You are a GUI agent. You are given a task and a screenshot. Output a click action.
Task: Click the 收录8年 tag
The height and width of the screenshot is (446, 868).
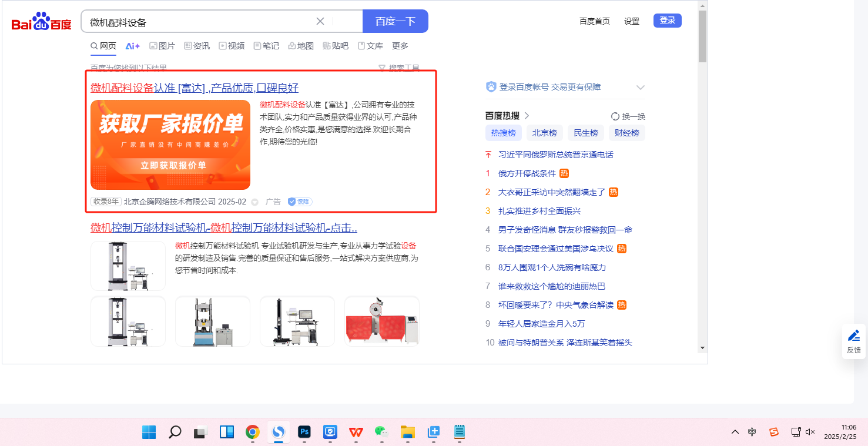click(x=106, y=202)
